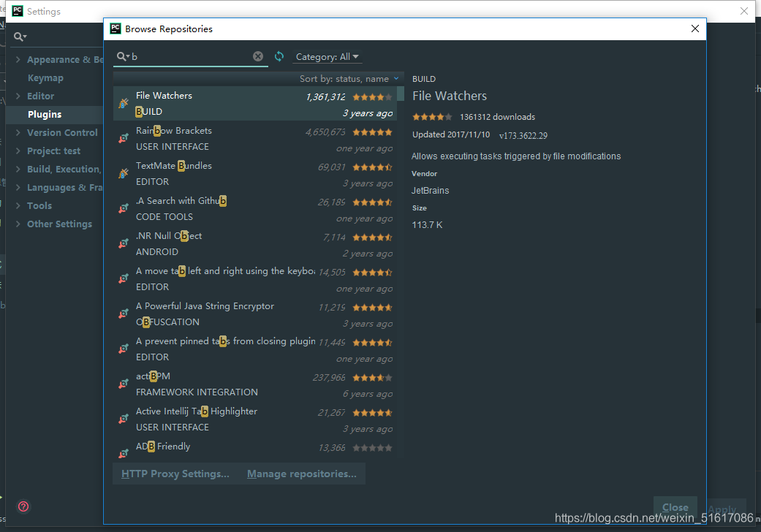Viewport: 761px width, 532px height.
Task: Select the Rainbow Brackets plugin row
Action: point(255,139)
